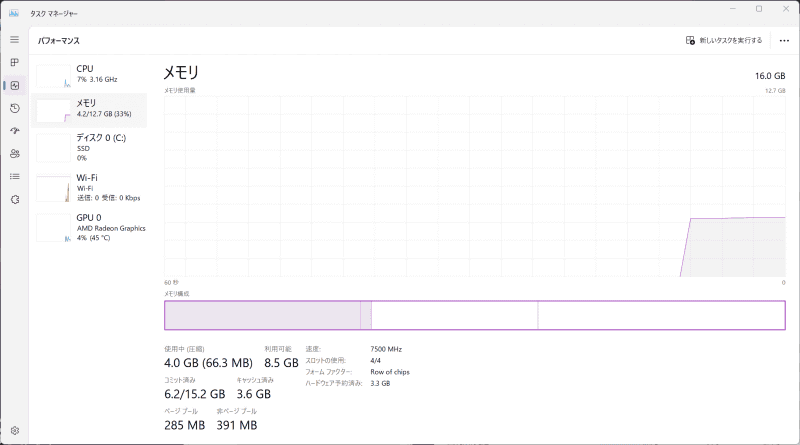Click the Wi-Fi mini graph thumbnail
Image resolution: width=800 pixels, height=445 pixels.
point(54,188)
